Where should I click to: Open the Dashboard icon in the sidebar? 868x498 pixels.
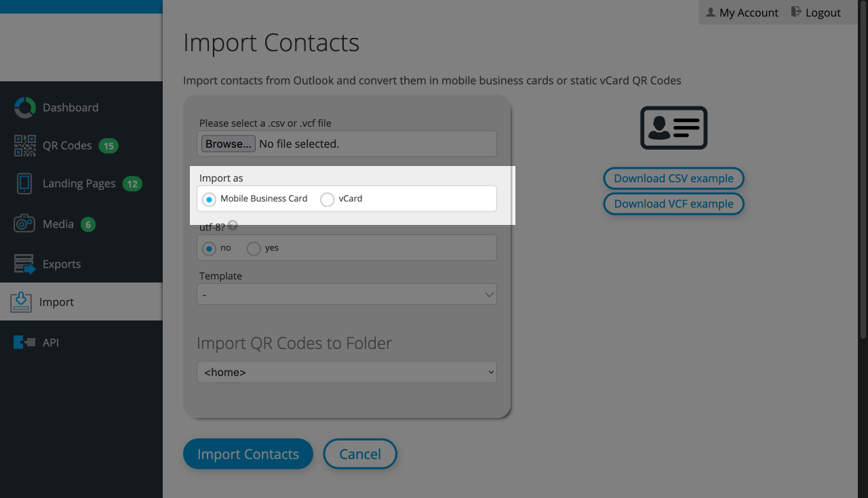coord(24,107)
